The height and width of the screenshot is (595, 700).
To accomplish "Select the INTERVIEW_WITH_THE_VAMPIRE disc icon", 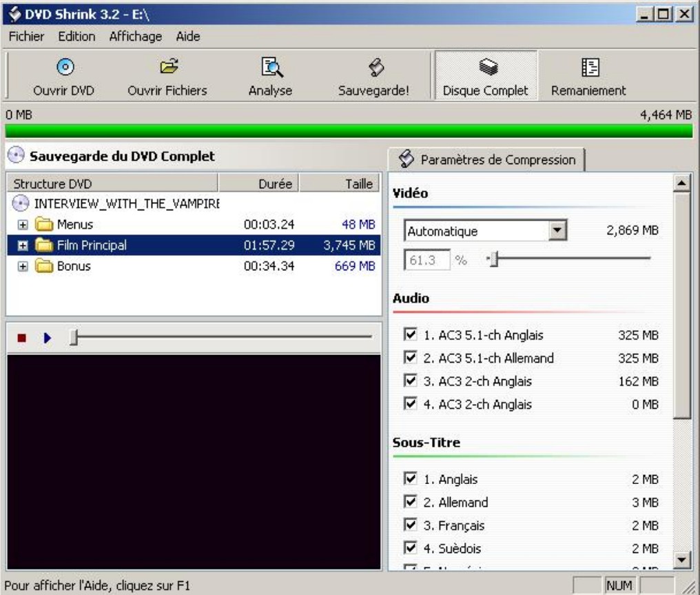I will click(20, 203).
